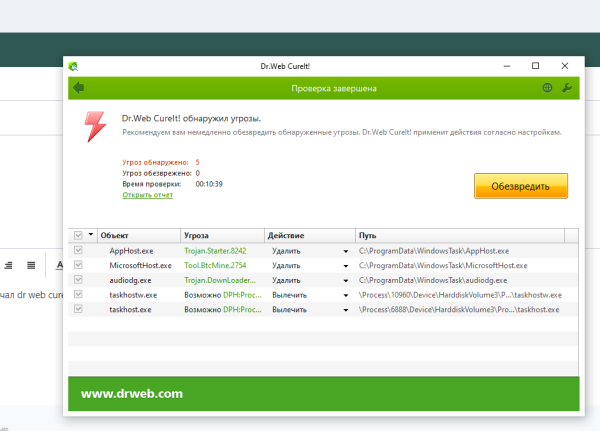The height and width of the screenshot is (431, 600).
Task: Click the Вылечить action for taskhostw.exe
Action: [289, 295]
